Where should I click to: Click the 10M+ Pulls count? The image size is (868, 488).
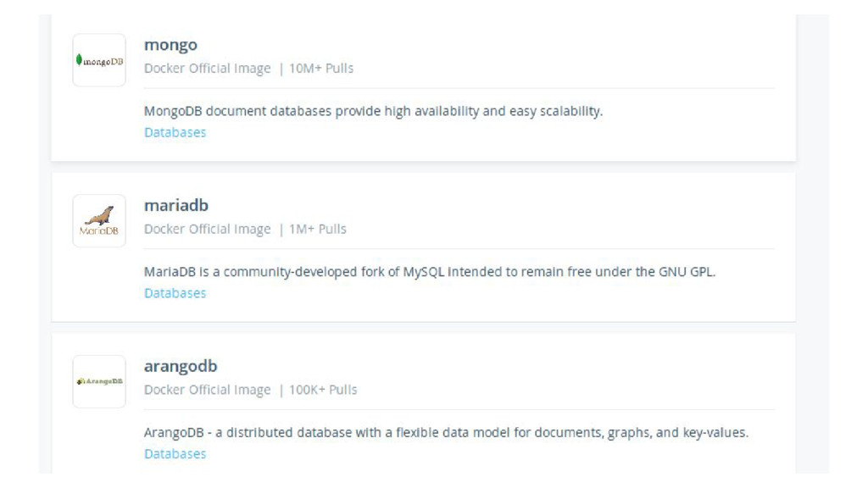(x=321, y=68)
